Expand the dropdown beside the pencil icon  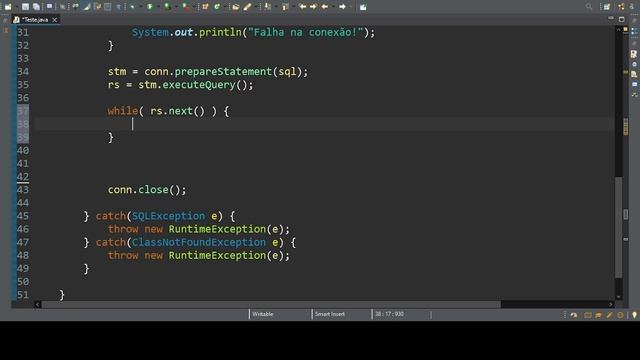pos(256,7)
